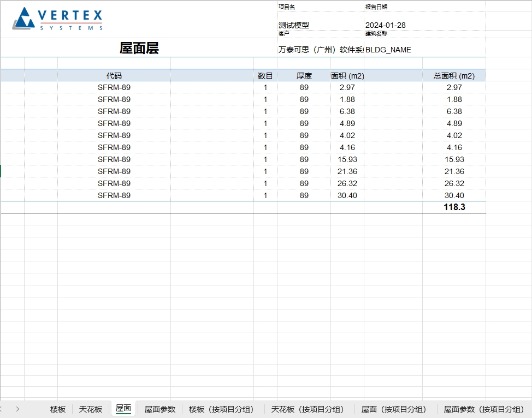Select the 屋面层 title cell
The height and width of the screenshot is (418, 532).
point(139,48)
